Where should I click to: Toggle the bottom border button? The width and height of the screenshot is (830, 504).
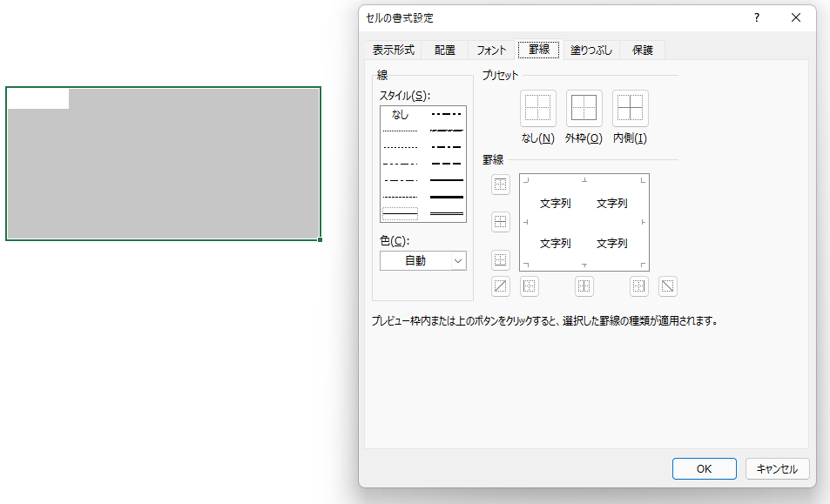pos(500,259)
